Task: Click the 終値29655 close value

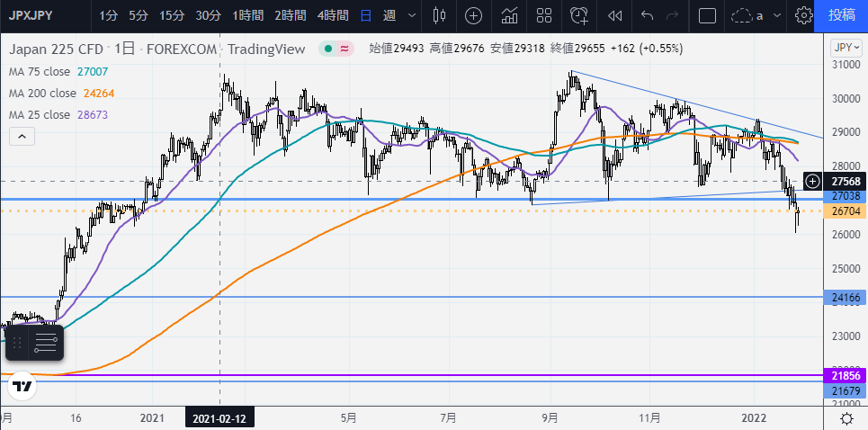Action: [x=577, y=49]
